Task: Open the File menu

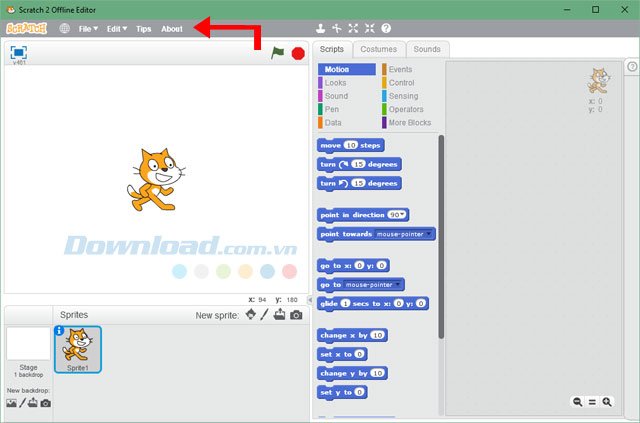Action: [x=88, y=29]
